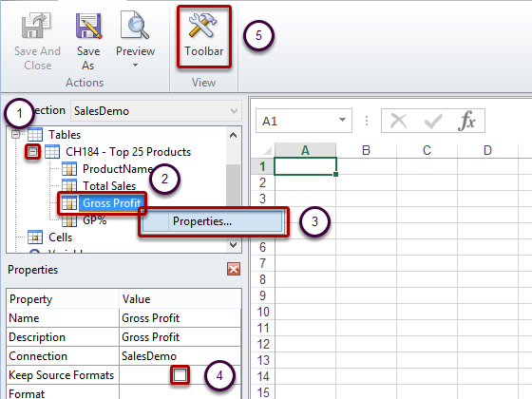This screenshot has width=532, height=399.
Task: Toggle the Keep Source Formats checkbox
Action: point(180,375)
